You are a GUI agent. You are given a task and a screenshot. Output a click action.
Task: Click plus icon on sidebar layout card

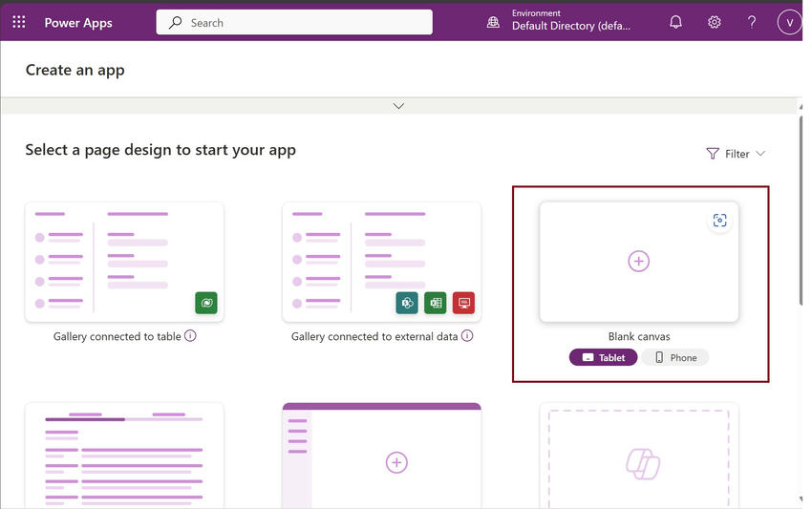396,462
